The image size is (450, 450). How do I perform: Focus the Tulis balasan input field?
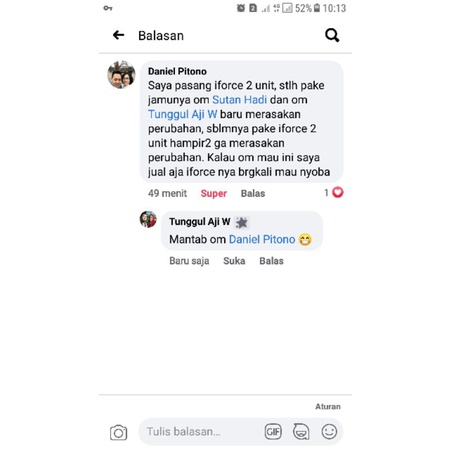[x=200, y=432]
